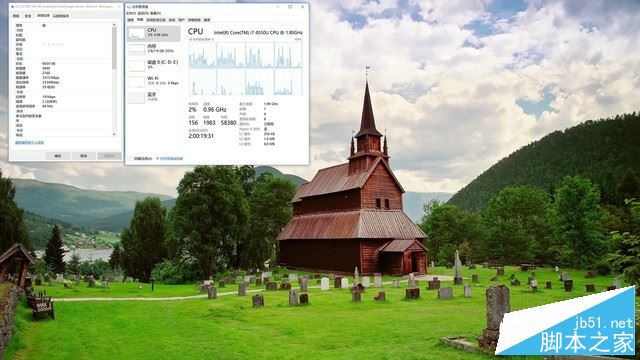Image resolution: width=640 pixels, height=360 pixels.
Task: Switch to the 详细信息 (Details) tab in Task Manager
Action: [x=194, y=20]
